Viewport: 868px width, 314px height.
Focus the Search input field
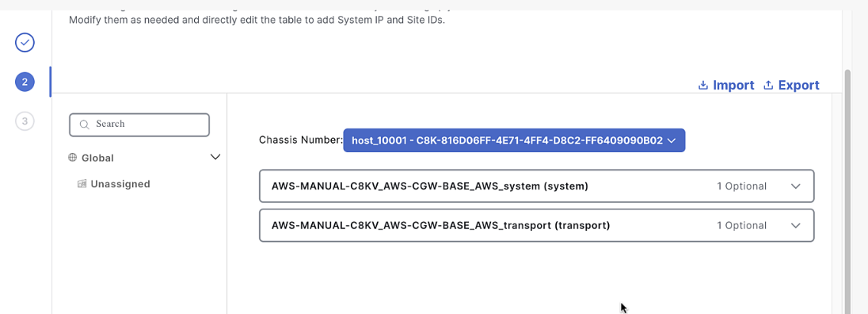139,124
